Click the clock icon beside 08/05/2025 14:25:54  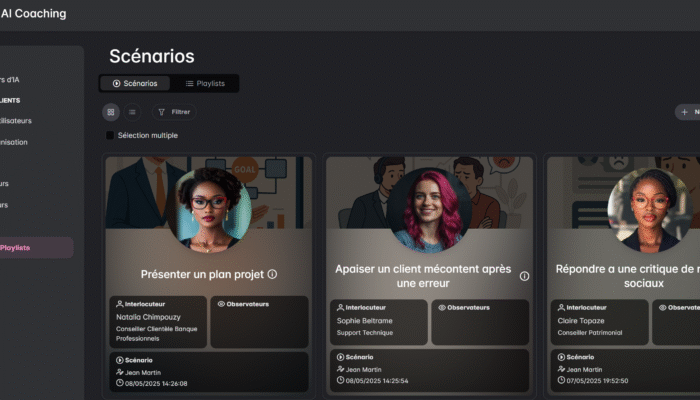(341, 381)
